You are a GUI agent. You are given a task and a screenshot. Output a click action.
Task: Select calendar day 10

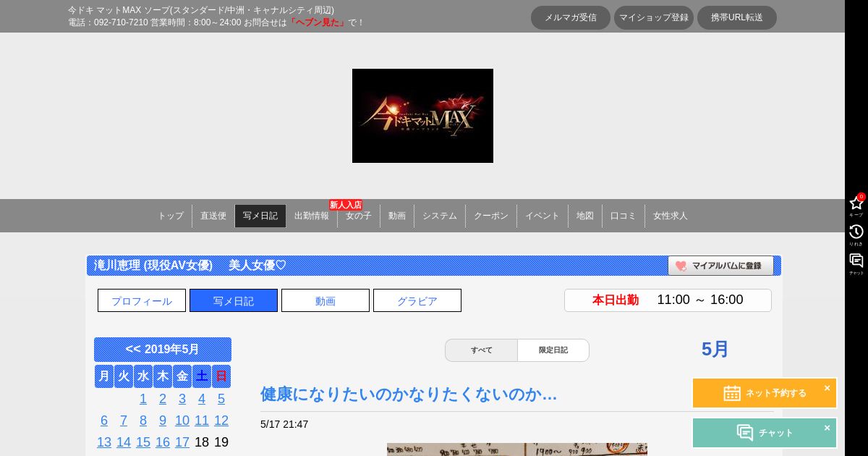(182, 421)
